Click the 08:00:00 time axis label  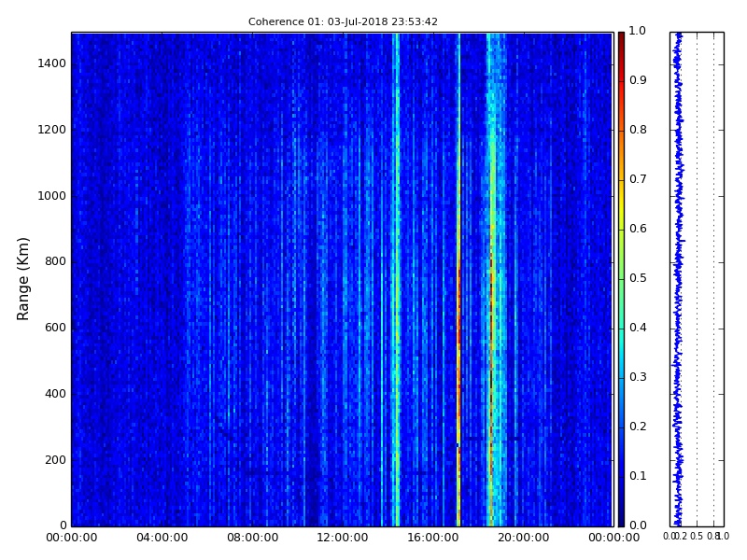[252, 538]
